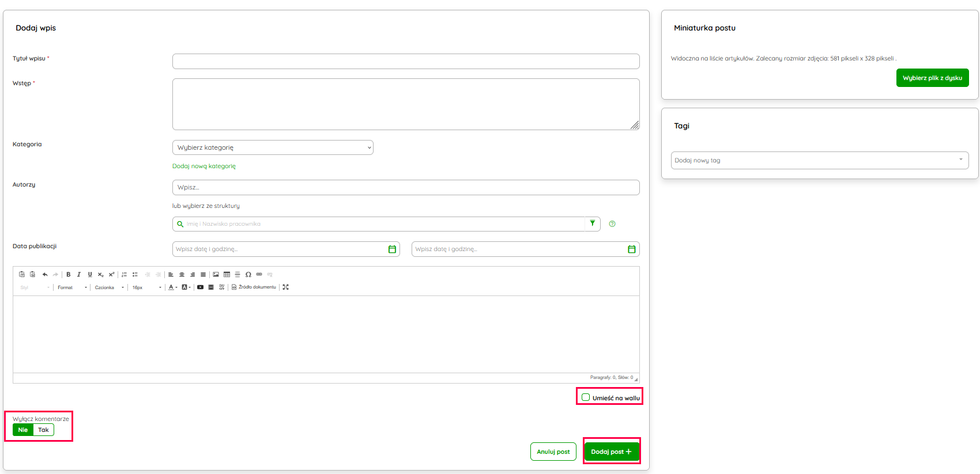This screenshot has height=474, width=980.
Task: Click the undo arrow in editor
Action: coord(45,275)
